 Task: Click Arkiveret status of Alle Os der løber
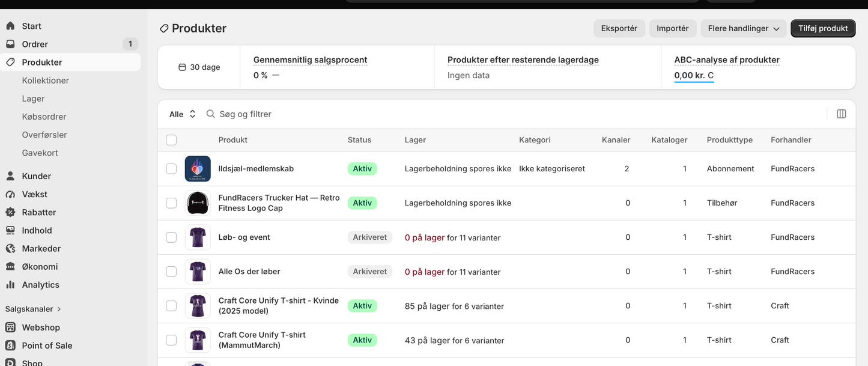click(370, 272)
